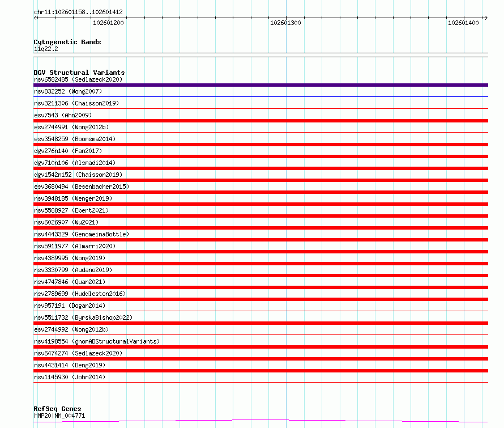Select the MMP20|NM_004771 gene label

pos(59,416)
